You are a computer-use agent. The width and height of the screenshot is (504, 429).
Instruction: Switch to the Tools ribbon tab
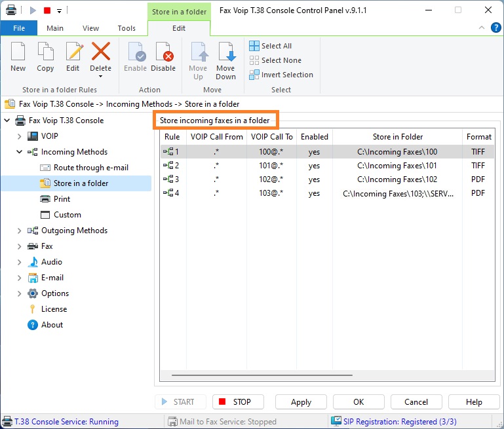pyautogui.click(x=126, y=28)
